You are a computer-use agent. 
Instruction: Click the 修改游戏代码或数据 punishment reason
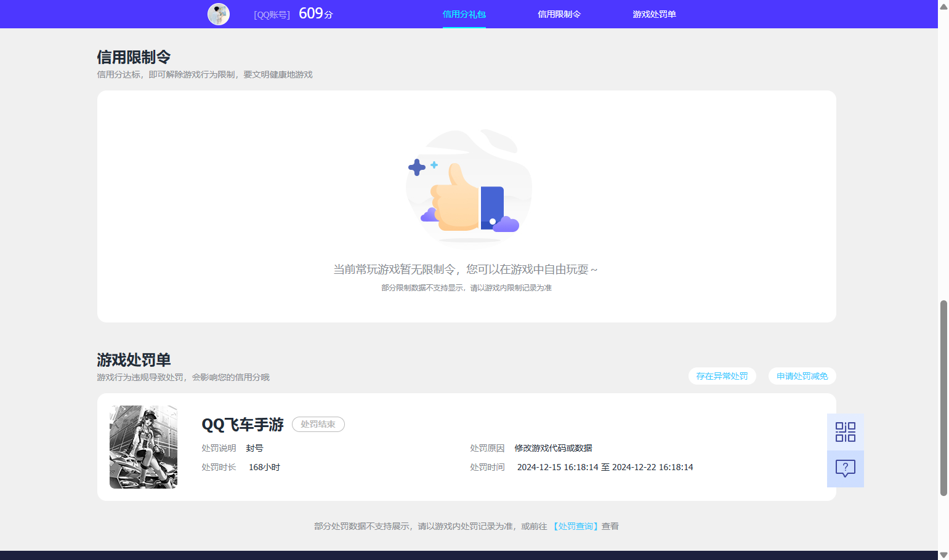coord(553,448)
